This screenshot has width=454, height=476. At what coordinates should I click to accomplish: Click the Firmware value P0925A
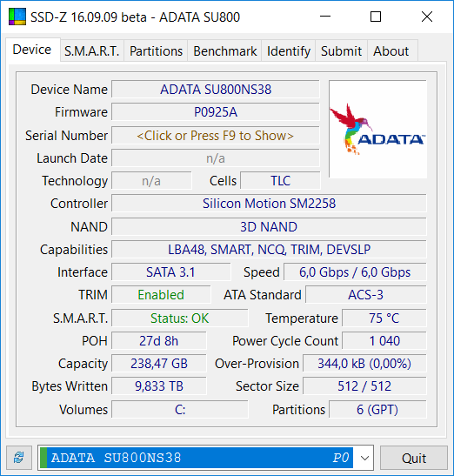(x=216, y=112)
